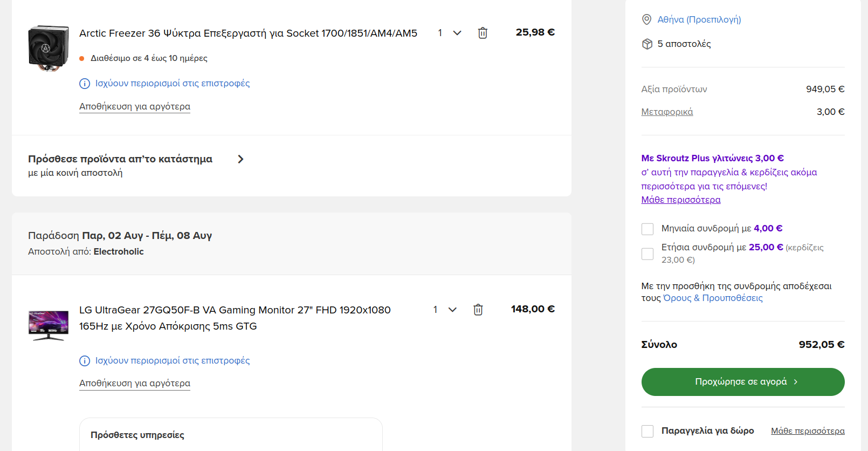Click the 952,05 € total amount
This screenshot has height=451, width=868.
click(822, 344)
